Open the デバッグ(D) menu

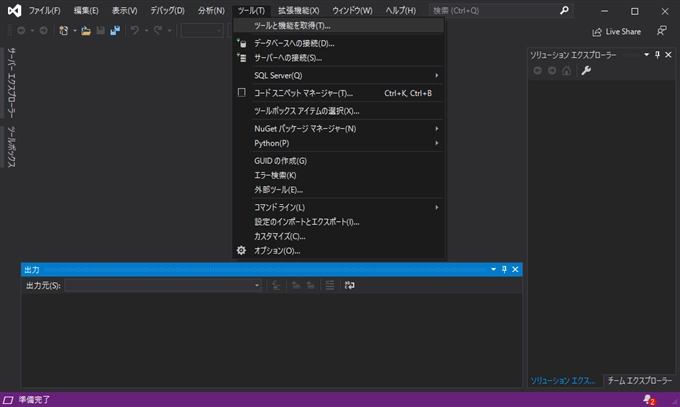(x=167, y=10)
